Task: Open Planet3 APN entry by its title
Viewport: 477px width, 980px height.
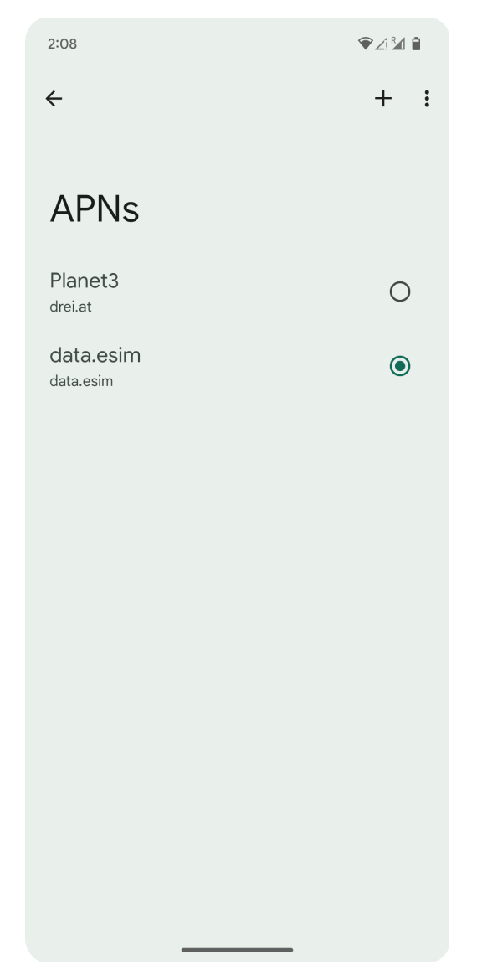Action: 84,281
